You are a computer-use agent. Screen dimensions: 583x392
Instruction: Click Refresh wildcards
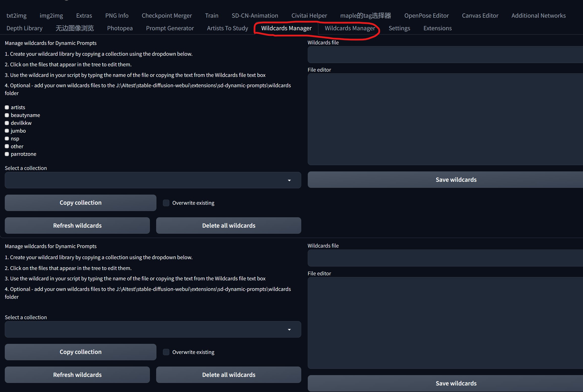(77, 225)
